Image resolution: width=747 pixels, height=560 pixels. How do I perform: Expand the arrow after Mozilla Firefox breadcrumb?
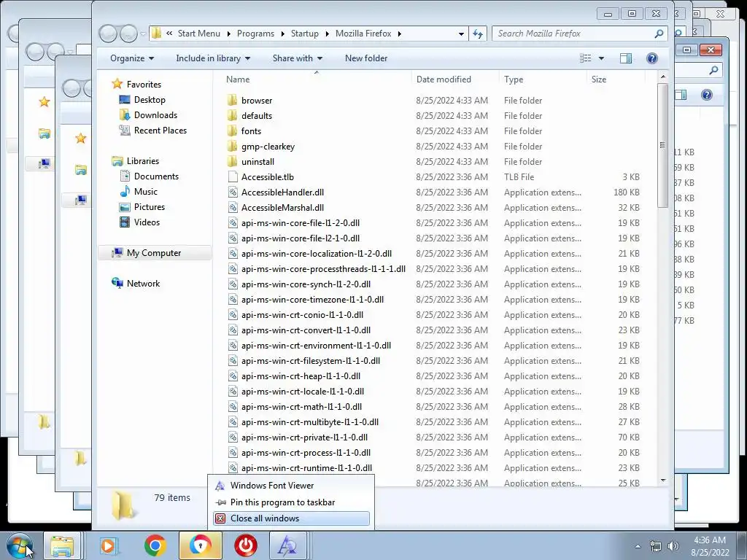399,34
